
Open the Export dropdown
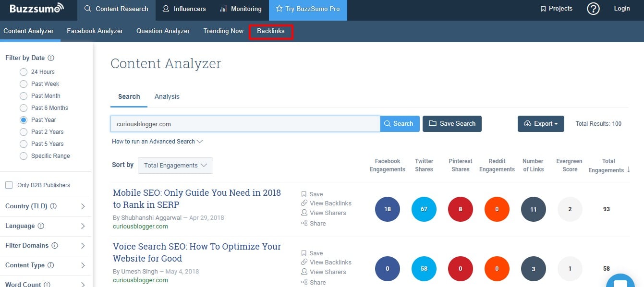click(x=541, y=124)
